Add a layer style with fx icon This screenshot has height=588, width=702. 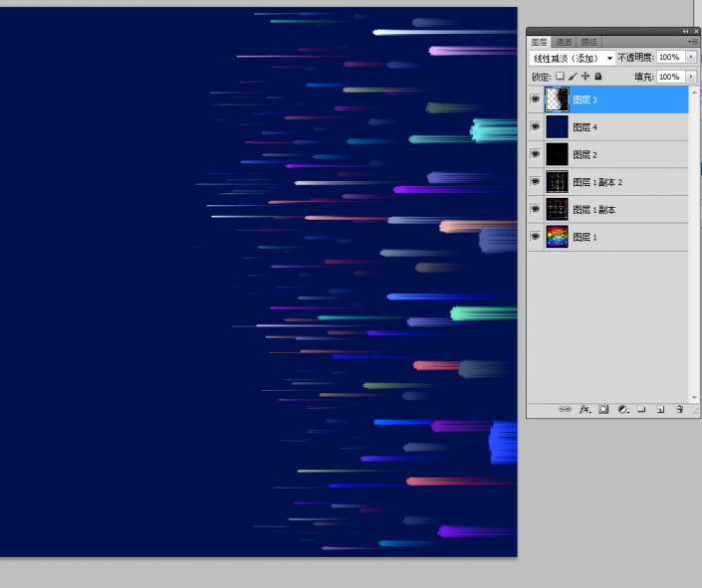(585, 409)
